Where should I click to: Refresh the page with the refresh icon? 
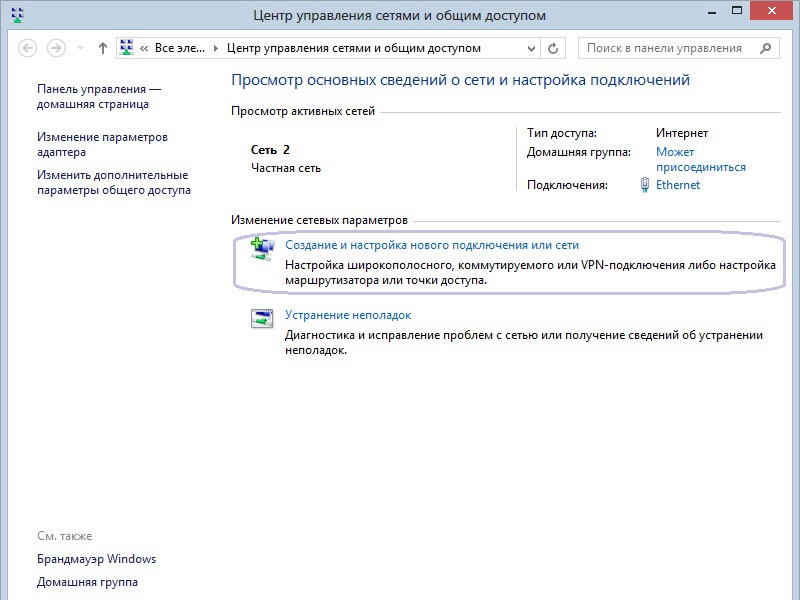coord(553,48)
